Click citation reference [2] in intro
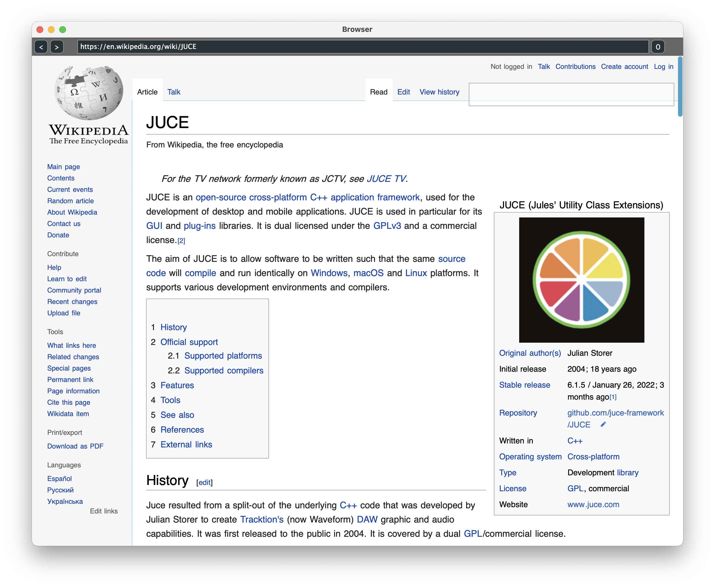Image resolution: width=715 pixels, height=588 pixels. (x=181, y=241)
